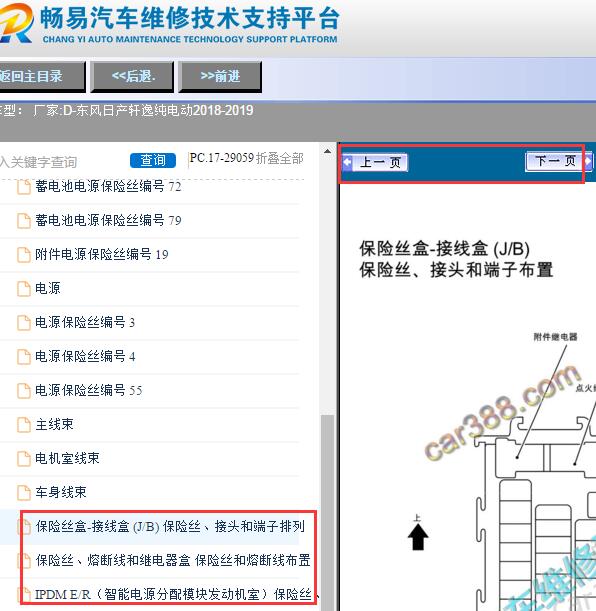Select 保险丝盒-接线盒 (J/B) 保险丝、接头和端子排列

click(170, 526)
